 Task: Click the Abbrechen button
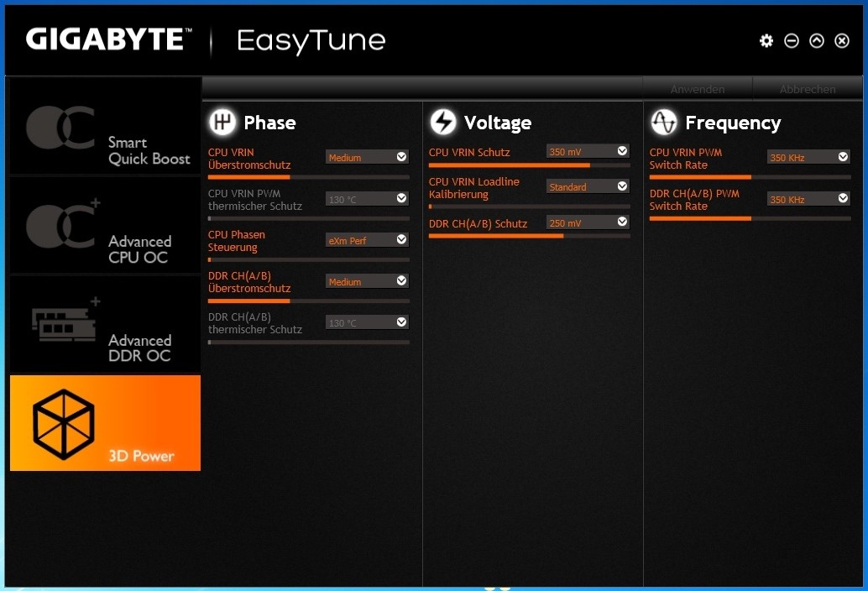(808, 89)
